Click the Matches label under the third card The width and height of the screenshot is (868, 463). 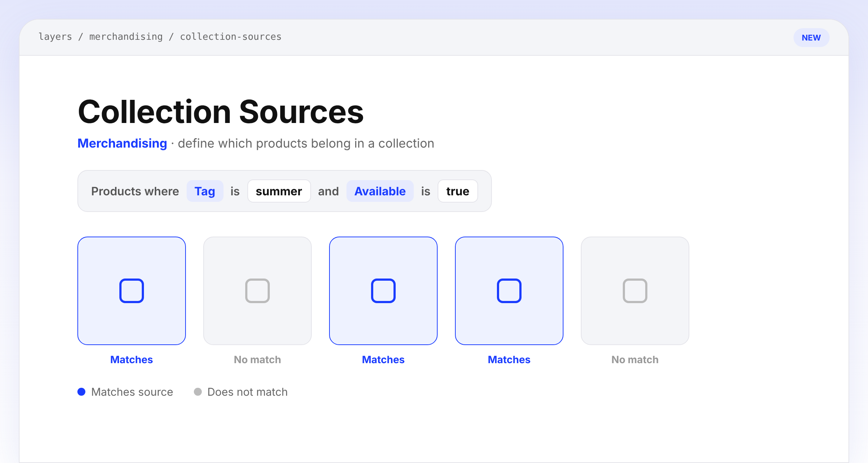(383, 360)
